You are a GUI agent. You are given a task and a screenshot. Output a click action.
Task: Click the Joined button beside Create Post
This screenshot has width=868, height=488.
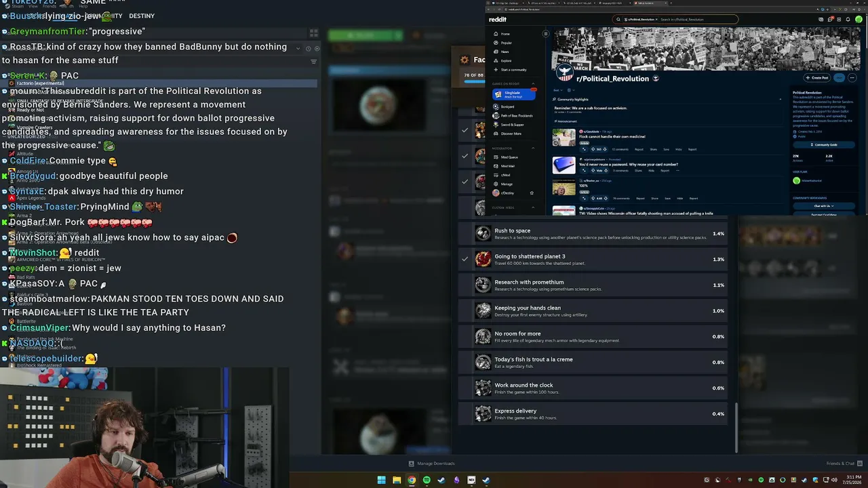[x=840, y=78]
